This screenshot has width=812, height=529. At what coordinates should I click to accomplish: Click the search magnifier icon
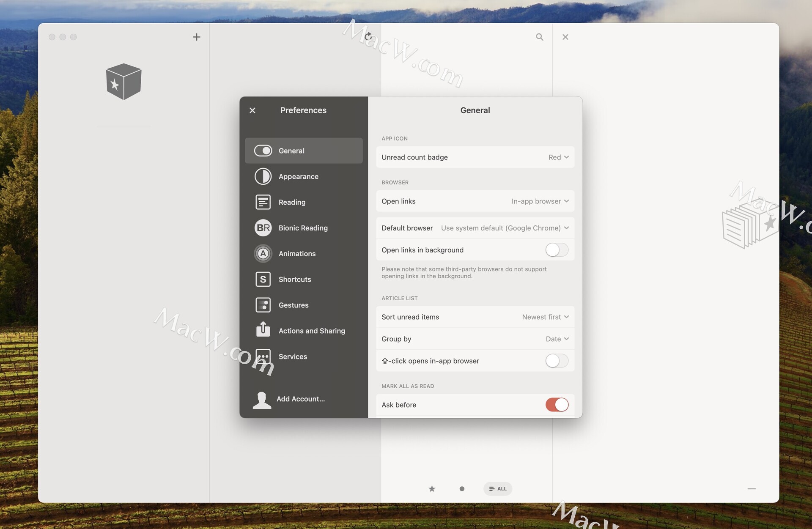click(540, 37)
